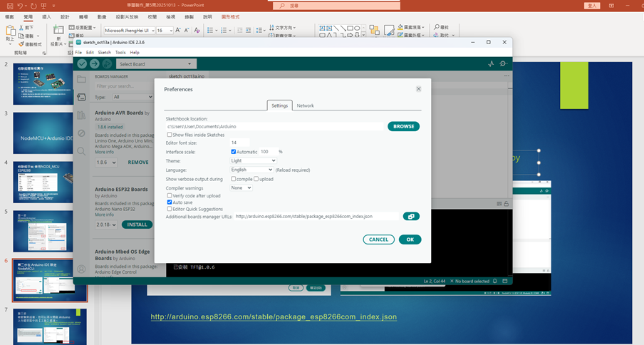
Task: Click the Additional boards manager URLs field
Action: pyautogui.click(x=316, y=217)
